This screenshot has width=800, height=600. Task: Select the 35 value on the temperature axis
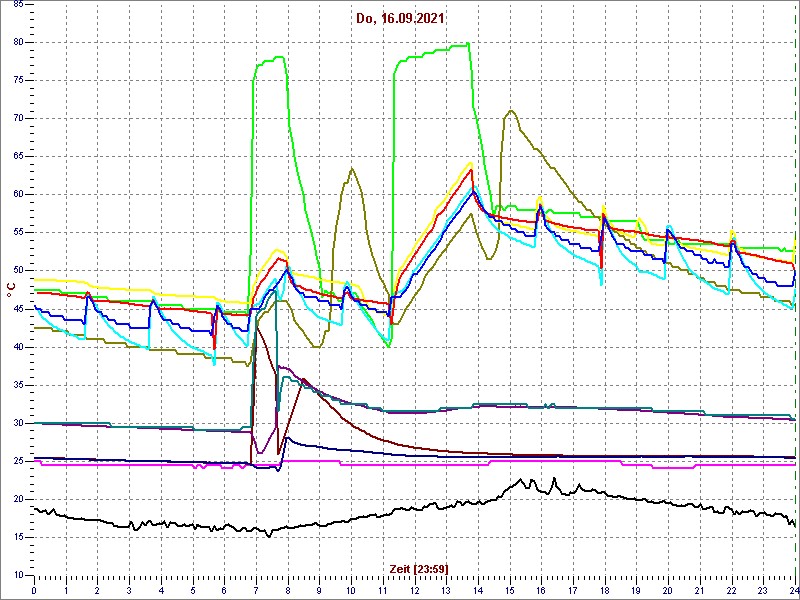[17, 385]
